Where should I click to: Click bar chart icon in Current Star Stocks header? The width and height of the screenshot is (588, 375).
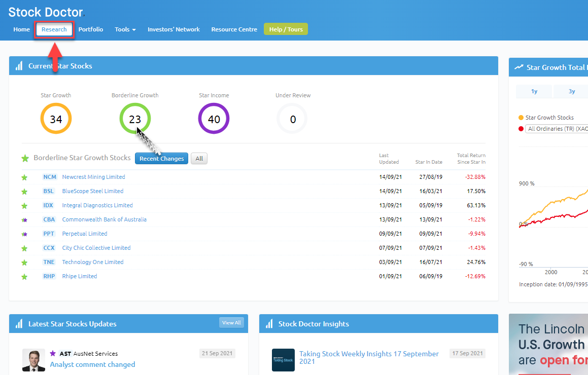coord(19,66)
